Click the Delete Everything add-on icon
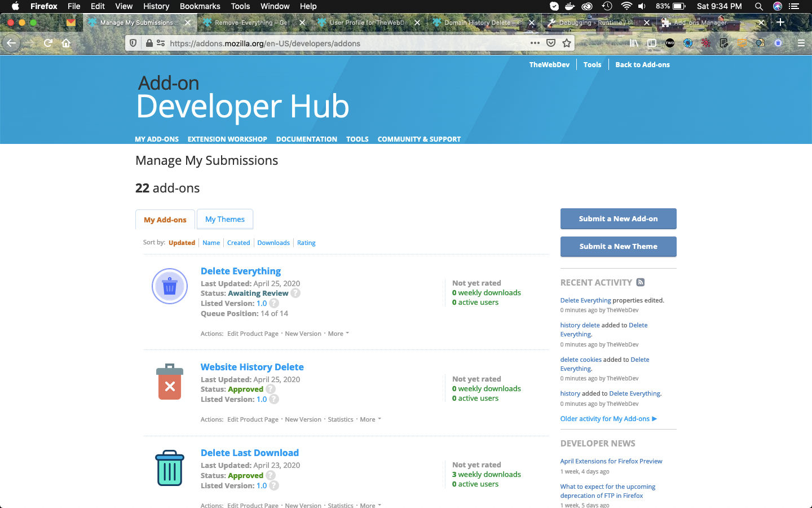The height and width of the screenshot is (508, 812). point(170,286)
